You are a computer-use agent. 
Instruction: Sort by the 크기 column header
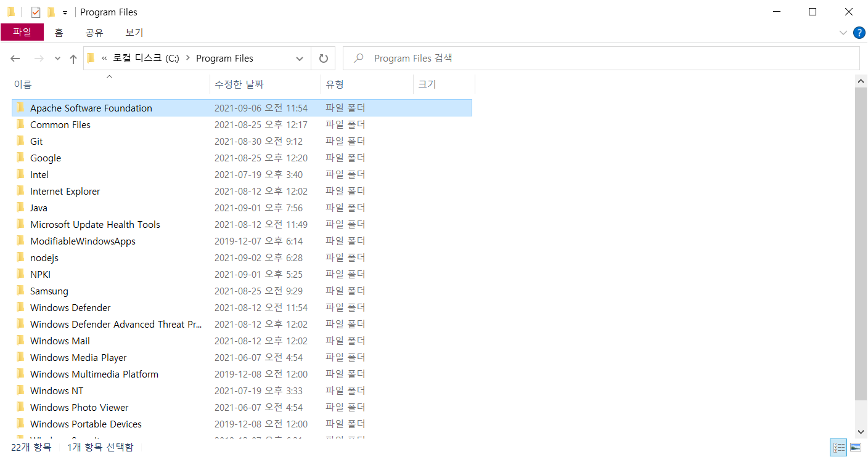444,84
